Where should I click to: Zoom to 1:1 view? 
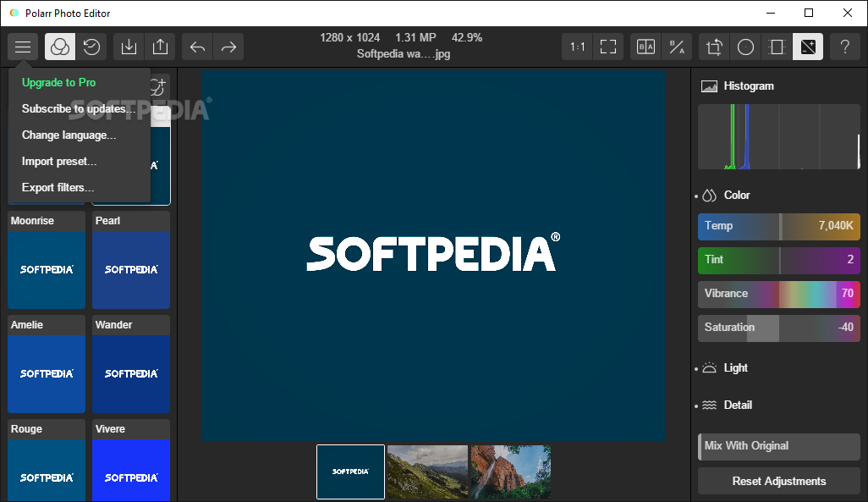577,47
